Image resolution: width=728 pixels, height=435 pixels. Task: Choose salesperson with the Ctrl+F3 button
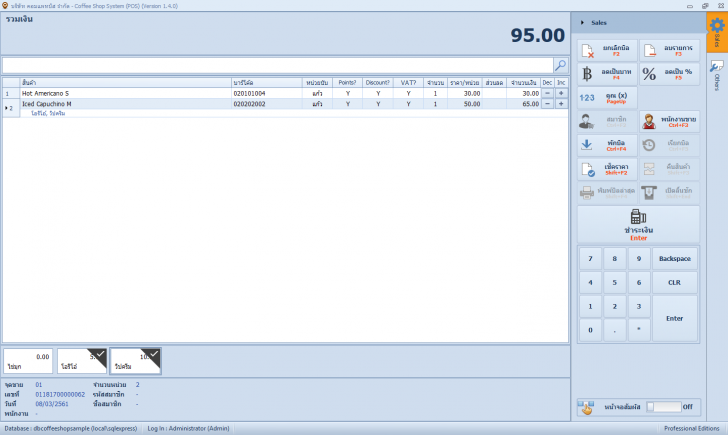point(670,122)
